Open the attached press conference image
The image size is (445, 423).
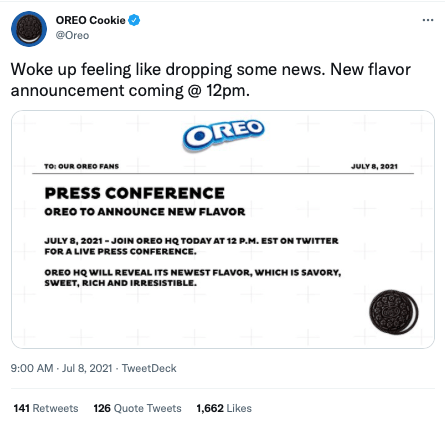(223, 229)
